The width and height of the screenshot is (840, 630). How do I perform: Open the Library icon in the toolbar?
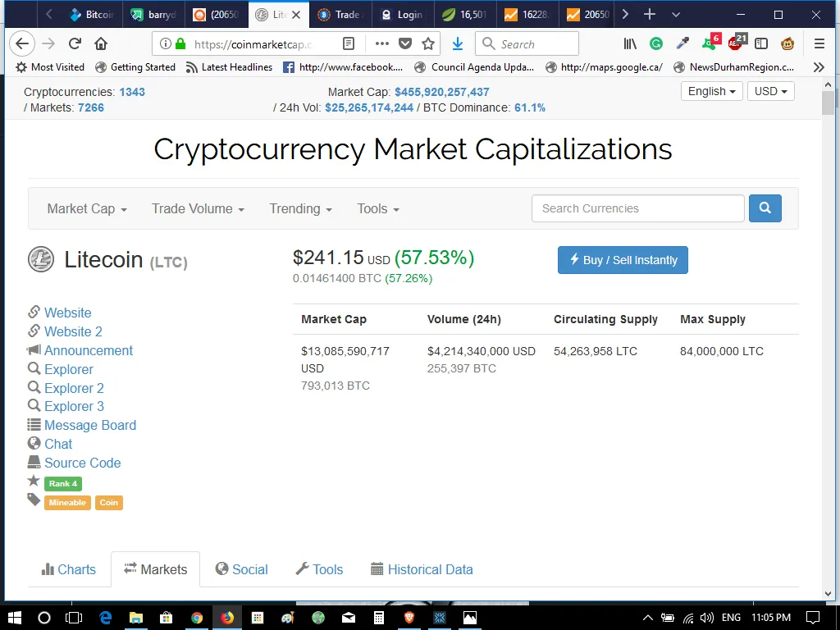pos(630,44)
